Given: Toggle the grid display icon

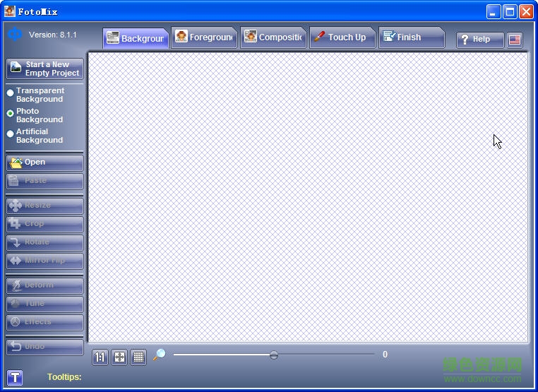Looking at the screenshot, I should [138, 357].
